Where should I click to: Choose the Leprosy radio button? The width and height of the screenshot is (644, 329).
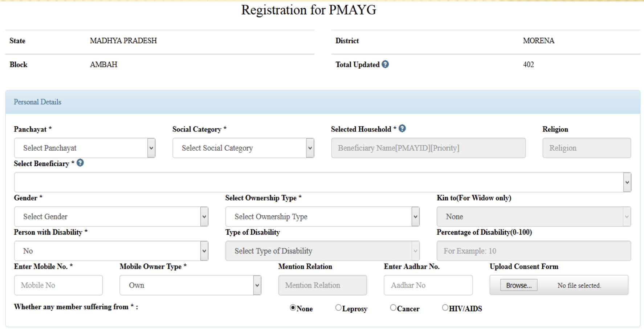(x=338, y=308)
